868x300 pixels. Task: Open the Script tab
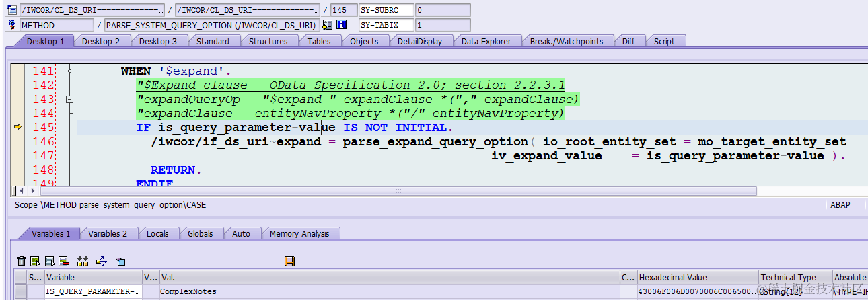click(664, 41)
